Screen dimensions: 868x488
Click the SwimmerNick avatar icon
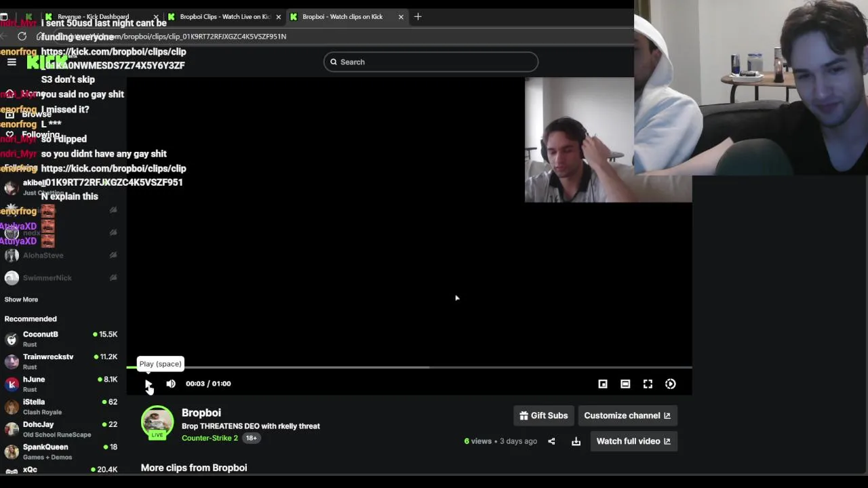pyautogui.click(x=12, y=278)
